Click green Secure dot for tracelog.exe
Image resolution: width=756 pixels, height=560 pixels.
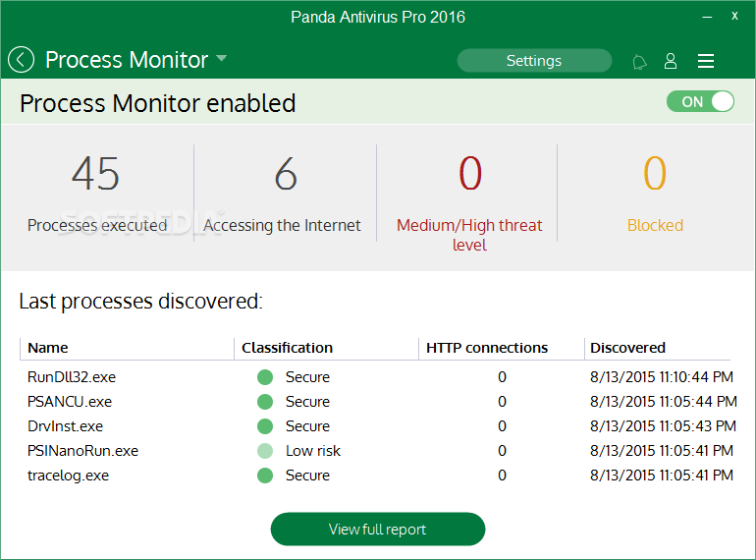point(265,476)
